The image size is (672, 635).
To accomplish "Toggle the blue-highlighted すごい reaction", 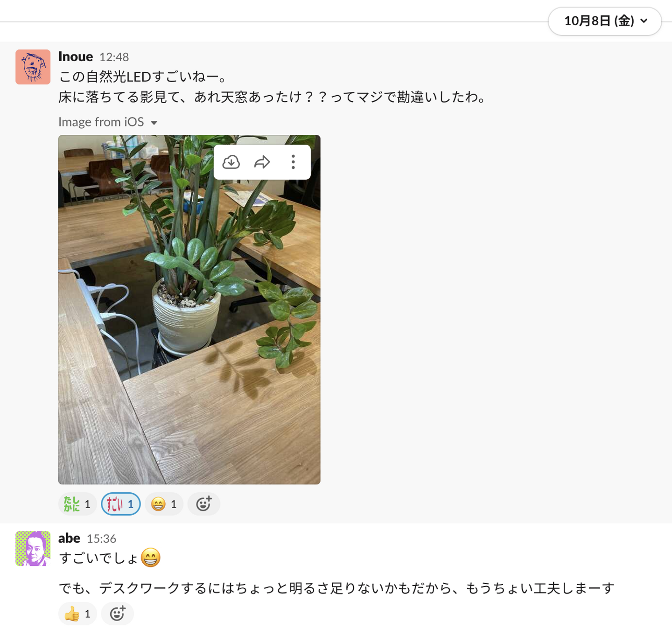I will (121, 504).
